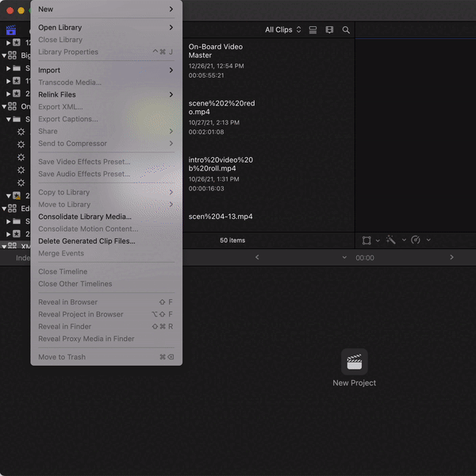Select Reveal Proxy Media in Finder
This screenshot has height=476, width=476.
pos(106,339)
